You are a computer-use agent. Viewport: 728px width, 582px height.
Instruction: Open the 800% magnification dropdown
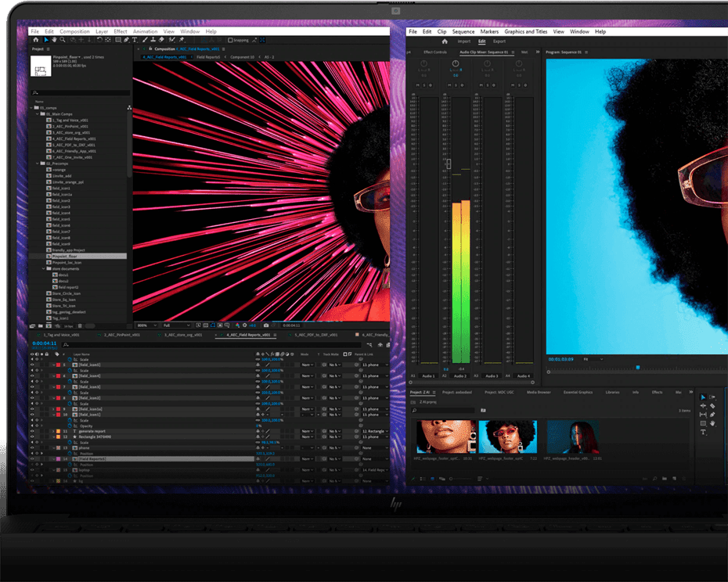coord(146,325)
